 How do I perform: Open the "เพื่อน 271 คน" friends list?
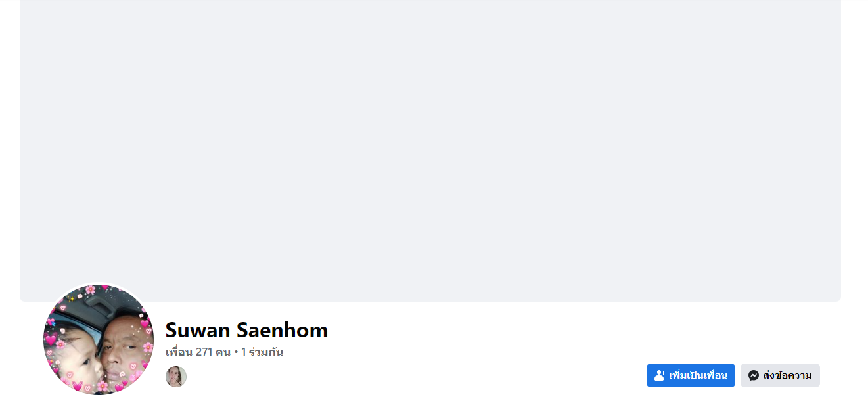tap(198, 352)
